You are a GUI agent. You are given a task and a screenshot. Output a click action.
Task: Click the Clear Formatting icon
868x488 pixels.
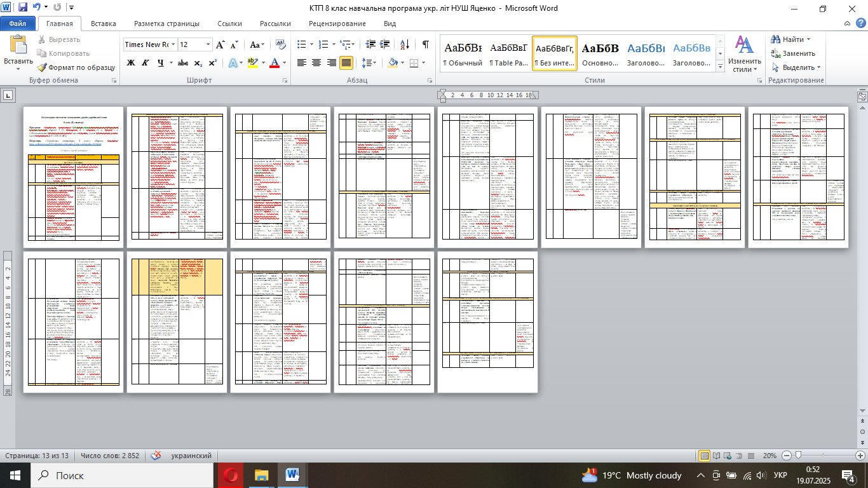coord(282,44)
